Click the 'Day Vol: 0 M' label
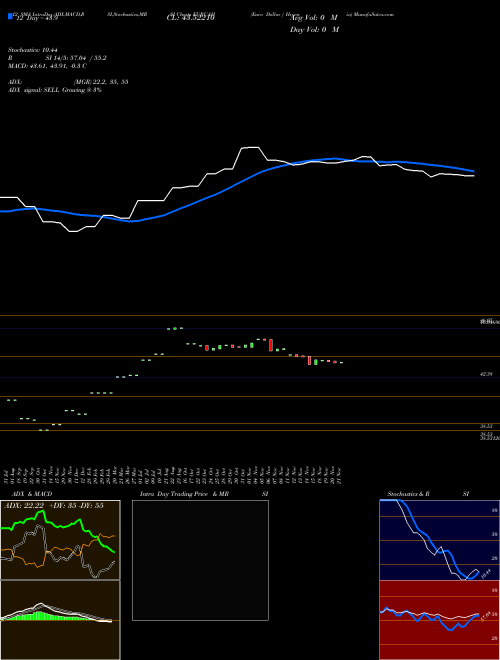 coord(314,29)
